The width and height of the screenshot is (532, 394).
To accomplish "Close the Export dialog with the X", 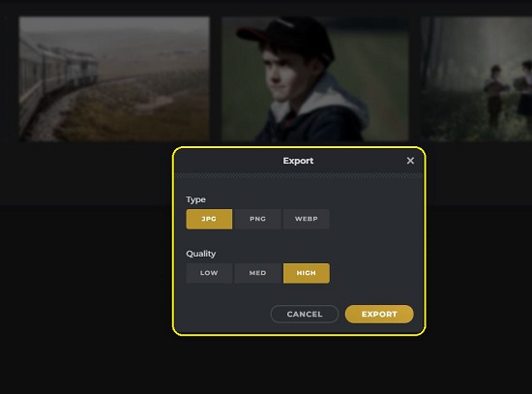I will coord(410,161).
